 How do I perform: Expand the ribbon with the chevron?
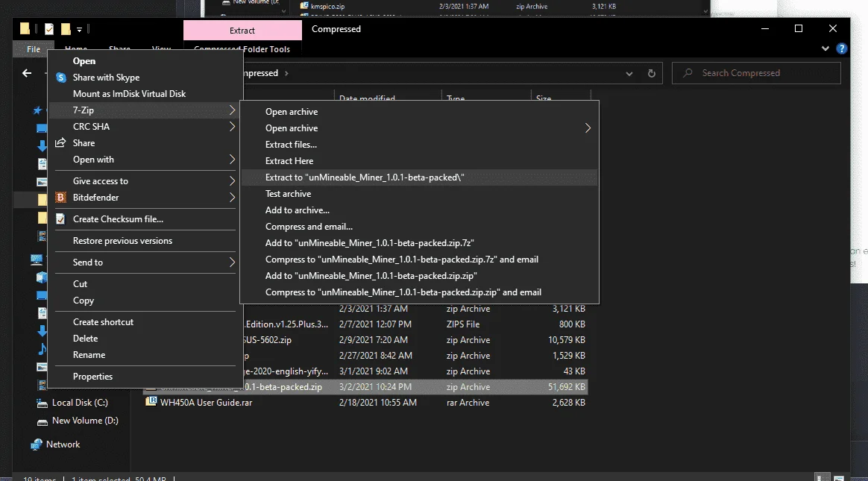click(x=825, y=48)
